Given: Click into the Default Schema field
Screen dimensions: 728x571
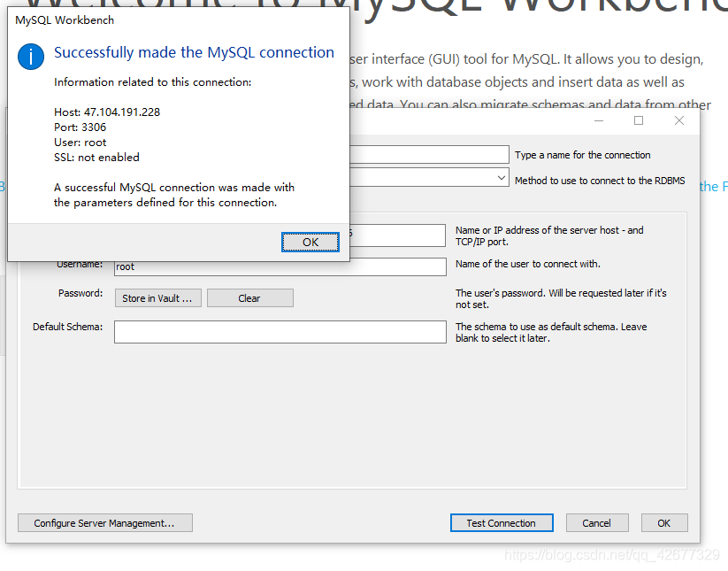Looking at the screenshot, I should click(x=280, y=332).
